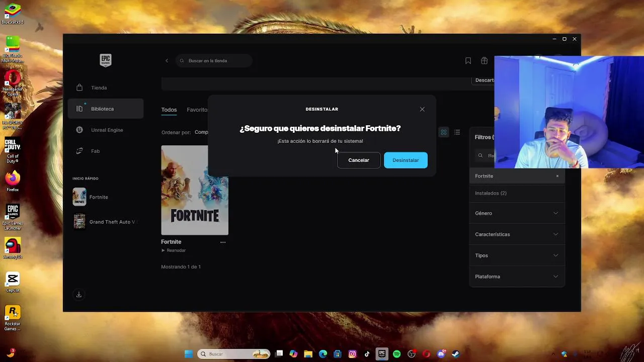Click Cancelar in uninstall dialog
Viewport: 644px width, 362px height.
(359, 160)
